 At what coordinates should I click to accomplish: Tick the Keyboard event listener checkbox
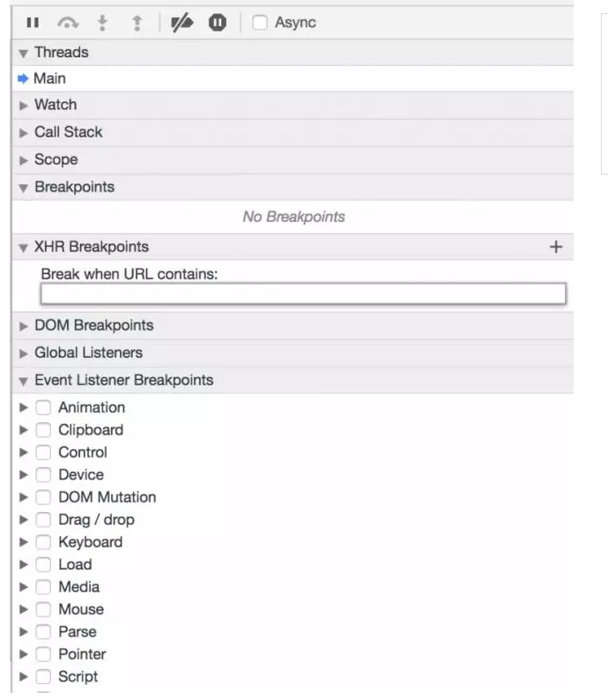pyautogui.click(x=43, y=542)
